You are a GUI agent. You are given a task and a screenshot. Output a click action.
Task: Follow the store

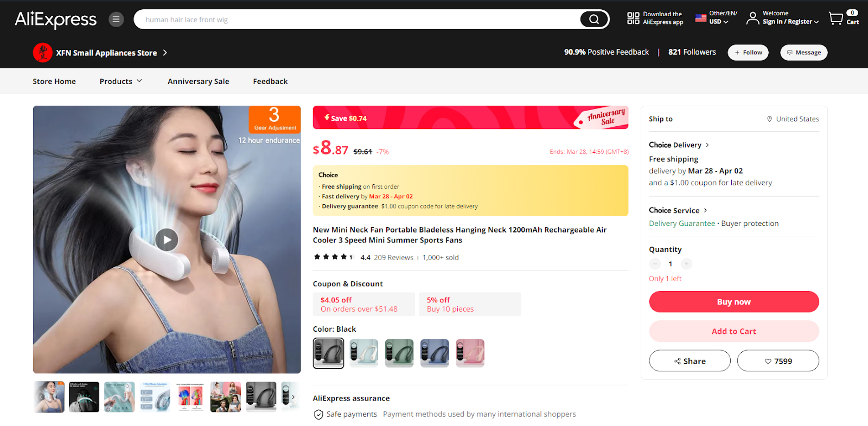click(x=748, y=53)
